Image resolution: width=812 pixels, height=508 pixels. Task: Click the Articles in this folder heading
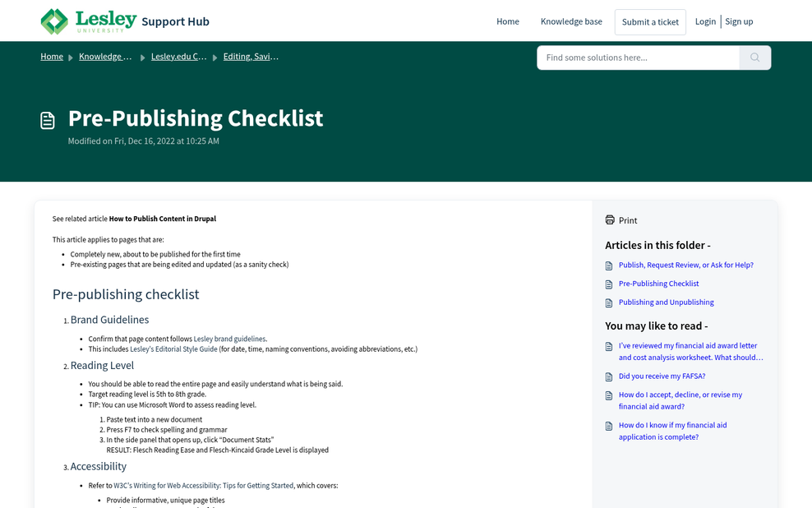[657, 245]
